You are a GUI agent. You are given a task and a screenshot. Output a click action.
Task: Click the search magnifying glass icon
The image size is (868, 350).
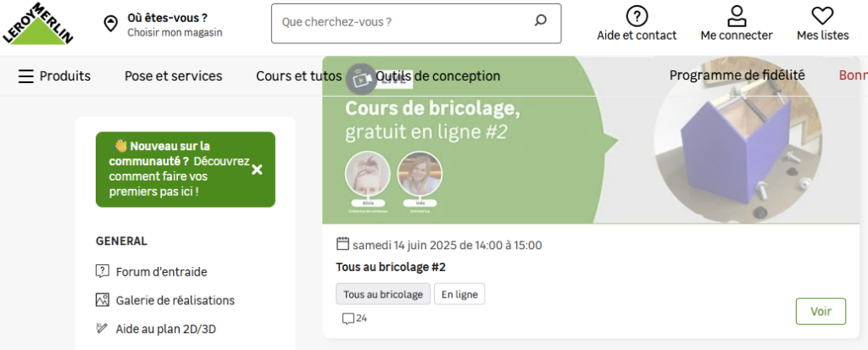[x=541, y=21]
